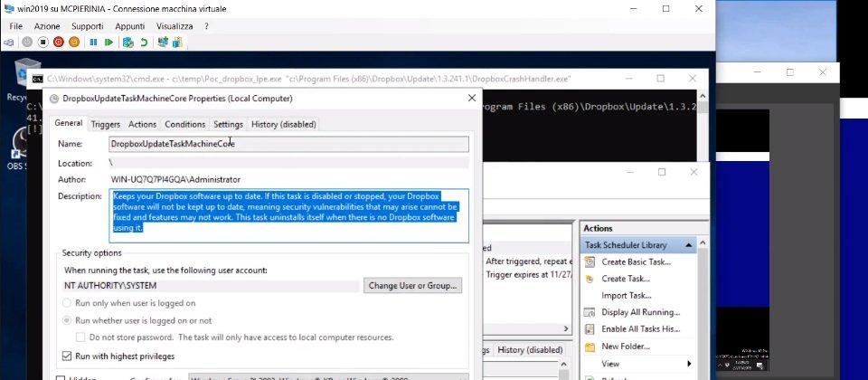868x380 pixels.
Task: Switch to the General tab
Action: coord(69,123)
